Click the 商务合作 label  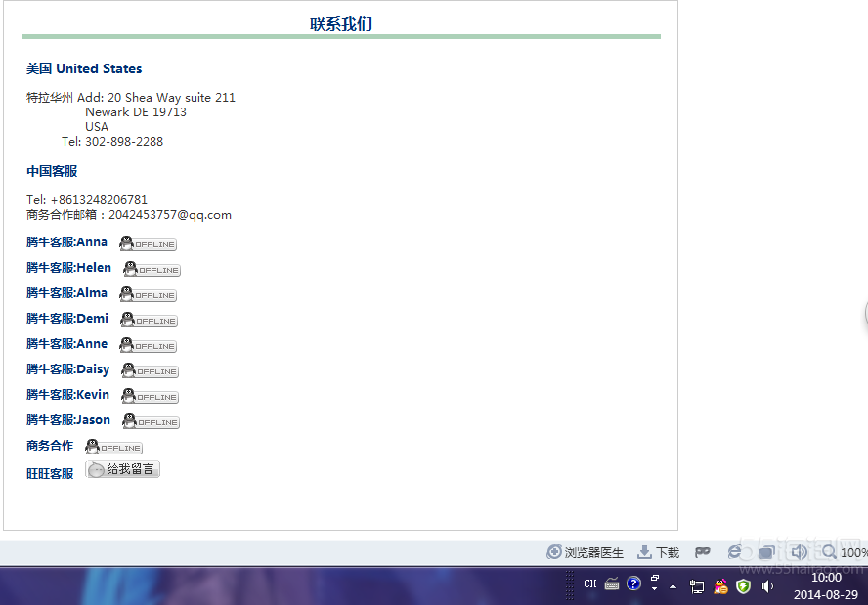coord(50,446)
